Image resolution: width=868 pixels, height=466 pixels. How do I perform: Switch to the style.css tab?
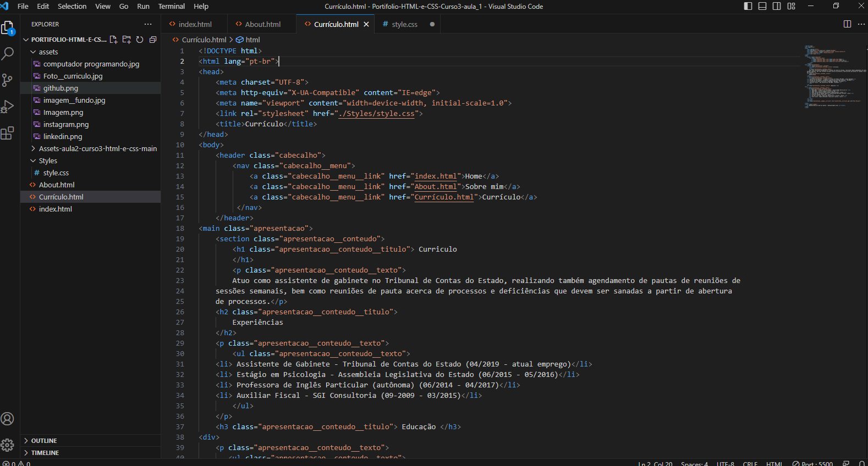click(404, 24)
